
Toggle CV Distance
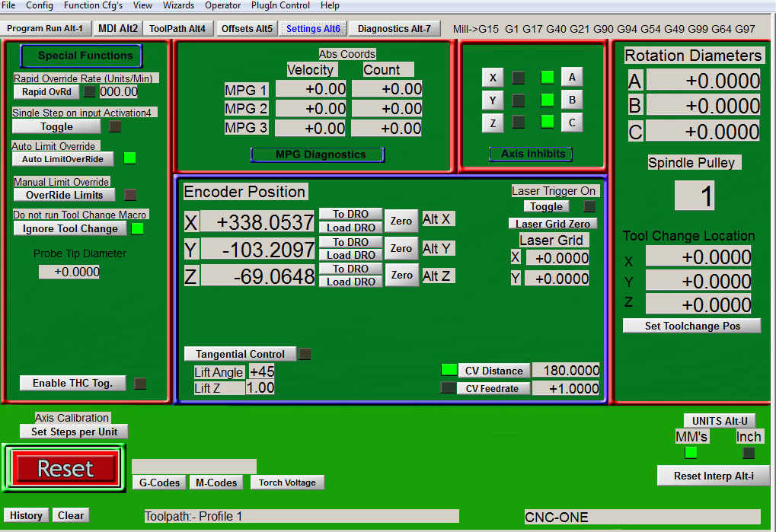coord(494,371)
